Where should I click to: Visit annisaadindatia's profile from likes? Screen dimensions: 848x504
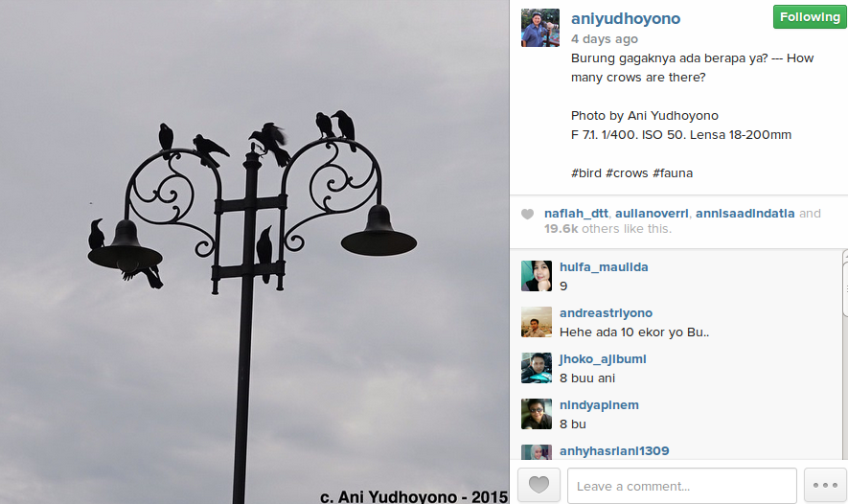745,214
